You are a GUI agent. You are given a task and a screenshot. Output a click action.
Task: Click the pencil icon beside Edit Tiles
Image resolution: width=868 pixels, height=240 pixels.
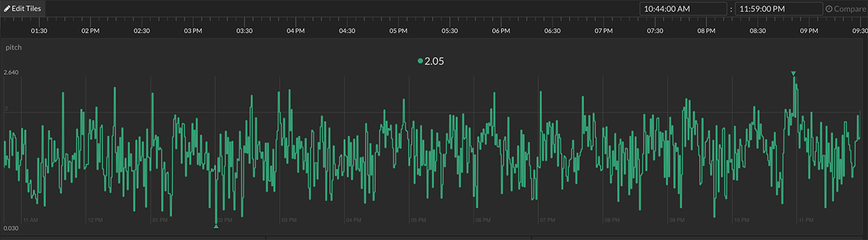click(7, 9)
